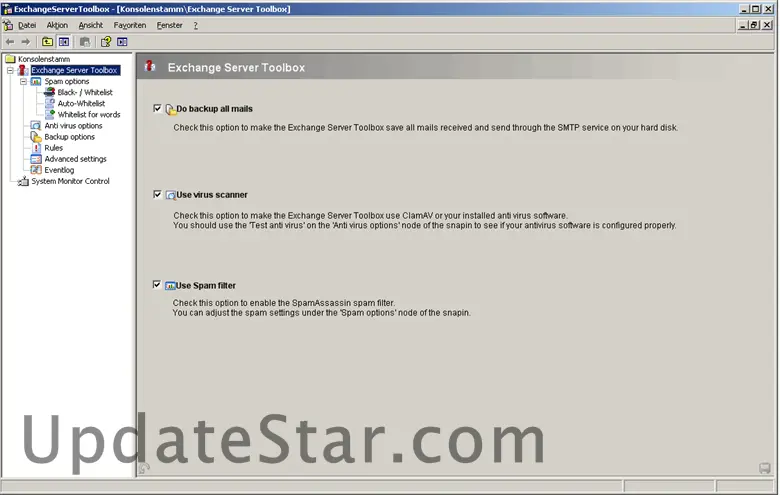This screenshot has height=495, width=780.
Task: Collapse the Spam options tree node
Action: click(23, 81)
